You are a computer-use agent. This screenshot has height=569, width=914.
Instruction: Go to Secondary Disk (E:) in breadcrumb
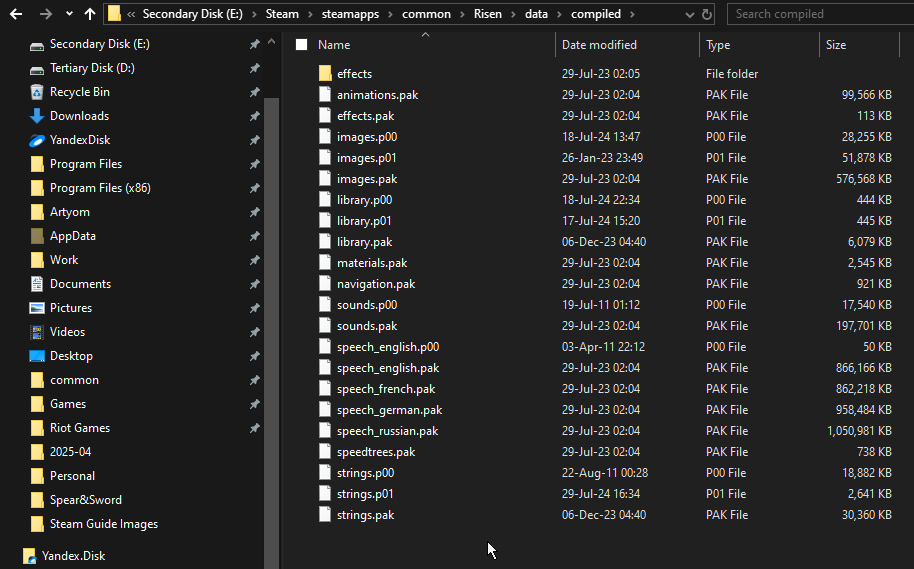point(192,14)
